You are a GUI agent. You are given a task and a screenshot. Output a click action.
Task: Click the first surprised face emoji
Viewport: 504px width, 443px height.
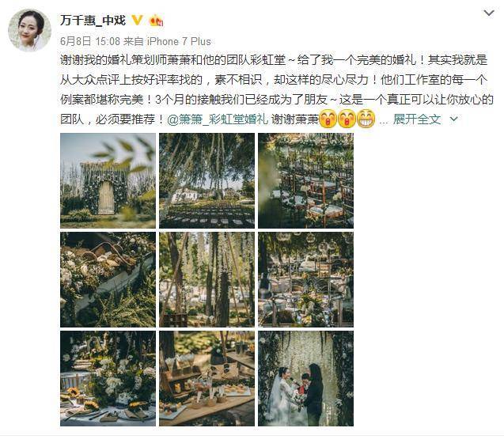tap(328, 119)
